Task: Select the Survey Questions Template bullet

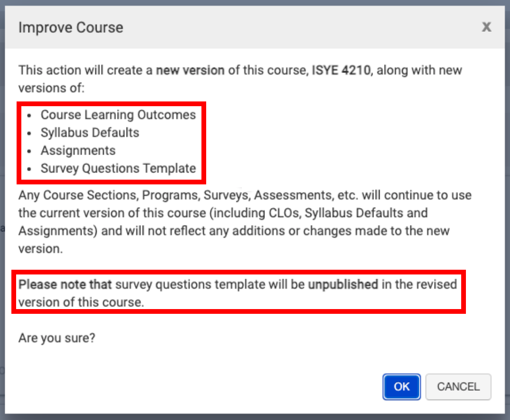Action: (x=118, y=168)
